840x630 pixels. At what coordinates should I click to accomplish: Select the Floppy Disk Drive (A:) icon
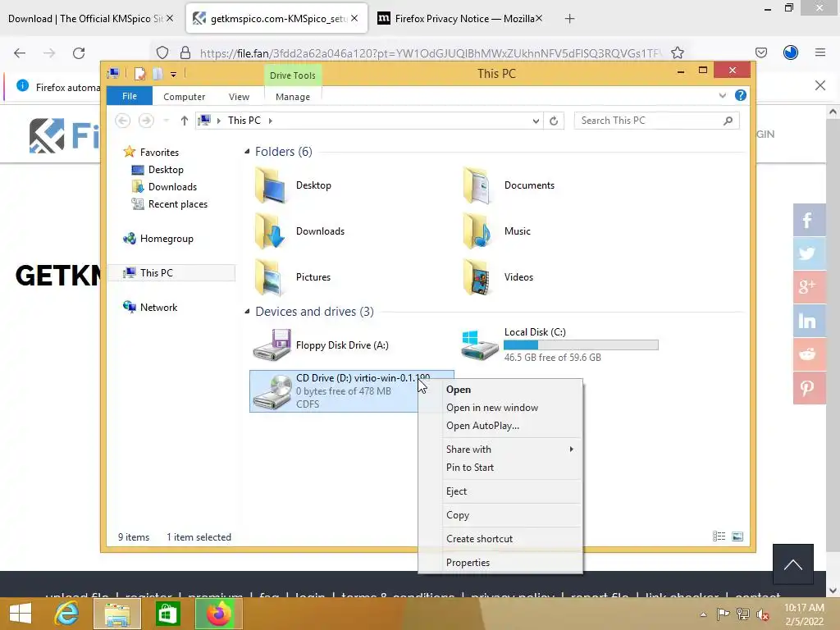point(272,345)
